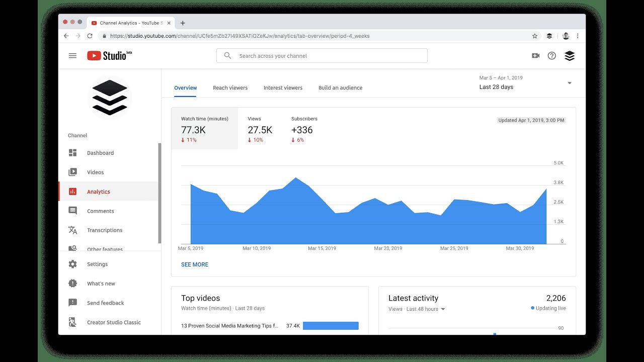Click Send feedback in the sidebar
This screenshot has width=644, height=362.
pyautogui.click(x=110, y=303)
